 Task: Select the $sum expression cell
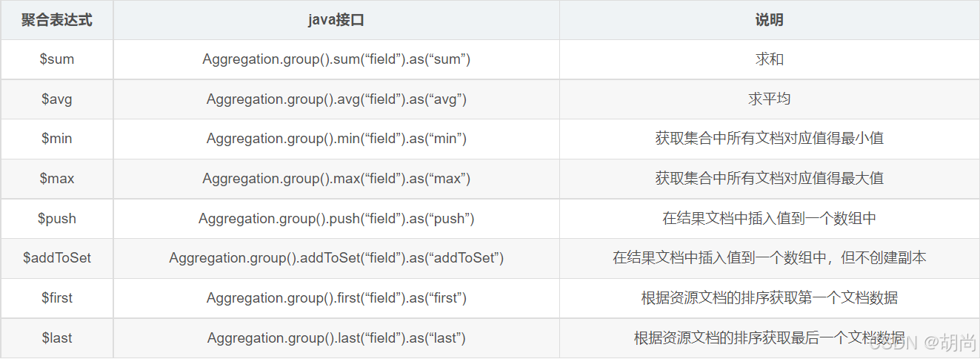click(57, 59)
